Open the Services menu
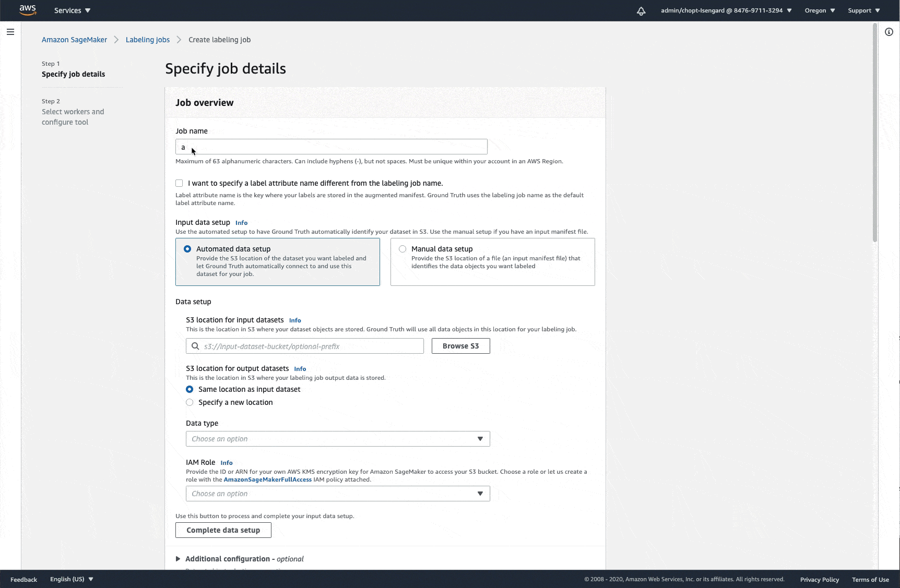 pyautogui.click(x=71, y=10)
